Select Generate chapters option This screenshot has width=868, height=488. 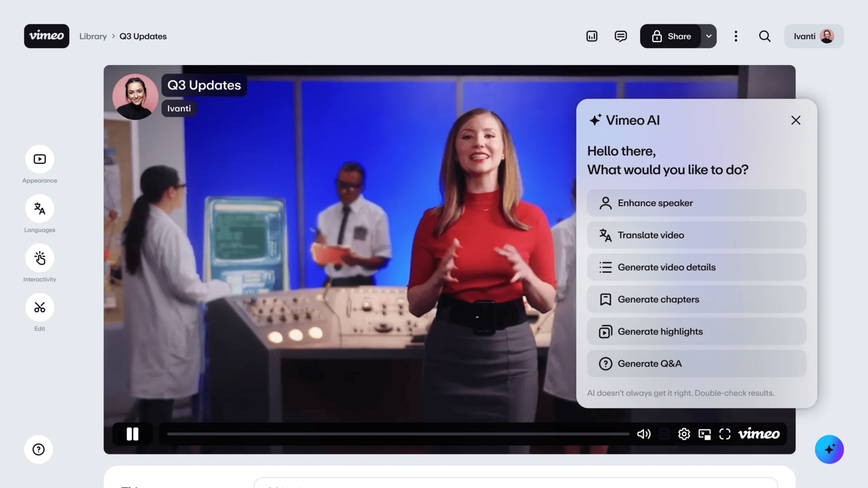tap(697, 299)
